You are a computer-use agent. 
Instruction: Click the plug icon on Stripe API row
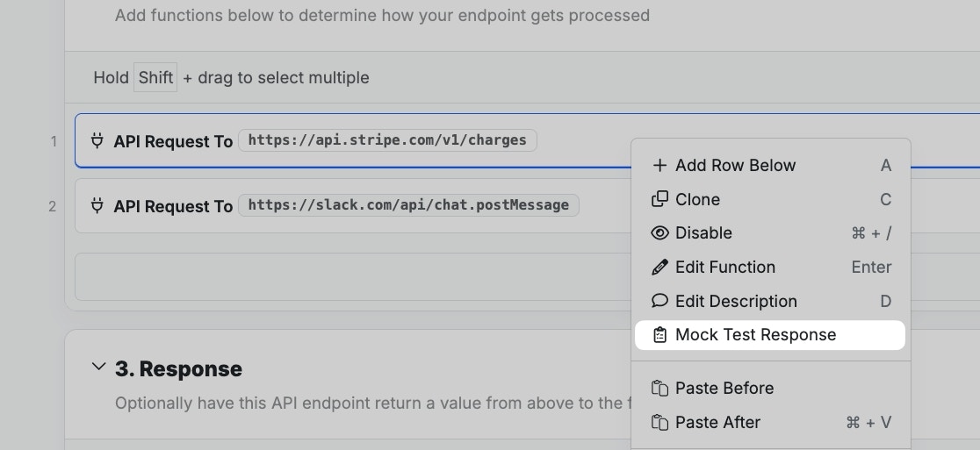click(97, 140)
